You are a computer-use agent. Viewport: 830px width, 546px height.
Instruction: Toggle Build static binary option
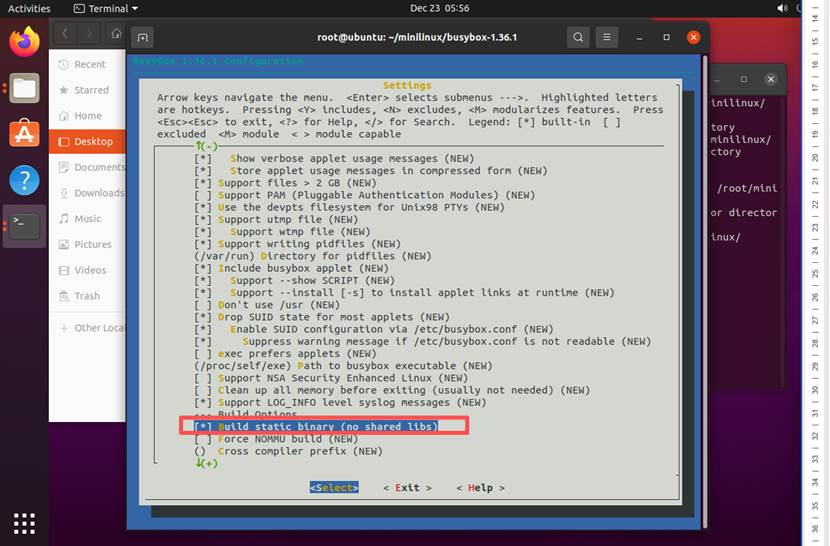316,426
